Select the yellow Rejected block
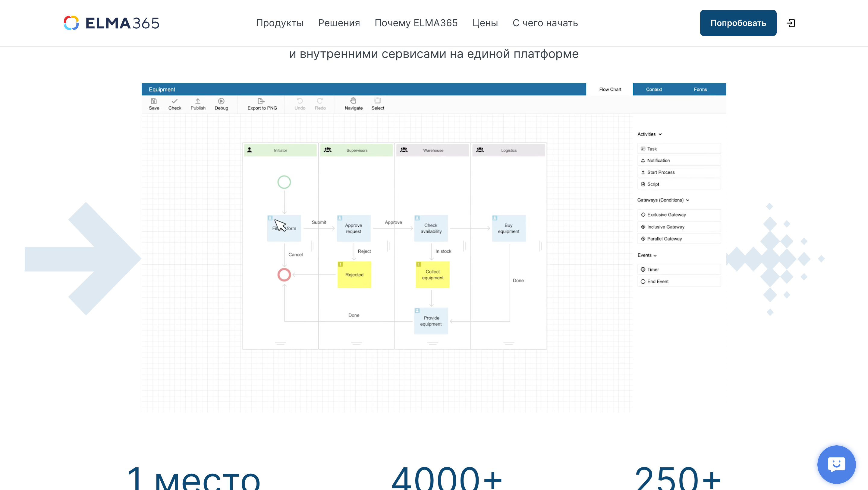The width and height of the screenshot is (868, 490). click(354, 275)
